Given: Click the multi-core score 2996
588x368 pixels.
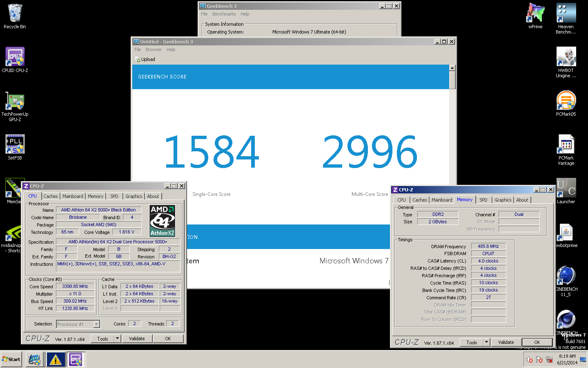Looking at the screenshot, I should coord(370,152).
